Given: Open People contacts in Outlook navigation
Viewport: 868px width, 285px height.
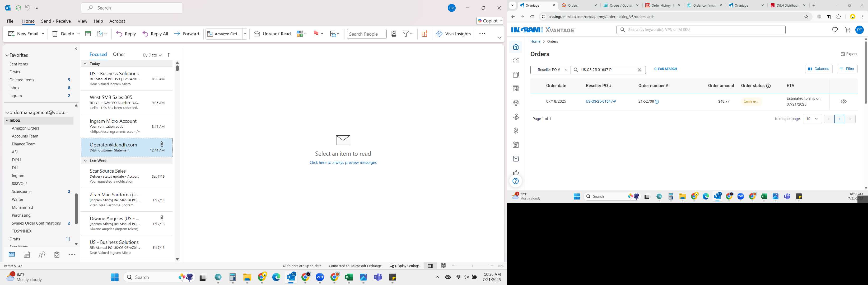Looking at the screenshot, I should click(42, 255).
